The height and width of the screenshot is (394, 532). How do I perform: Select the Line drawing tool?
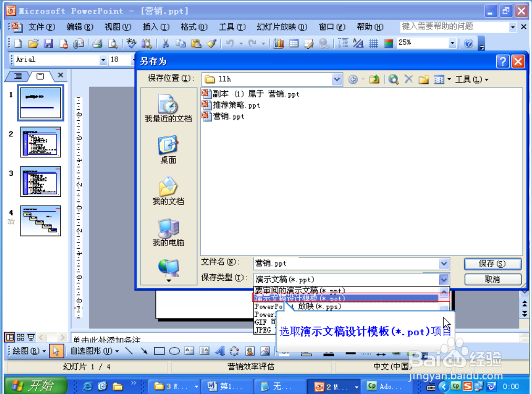point(129,351)
